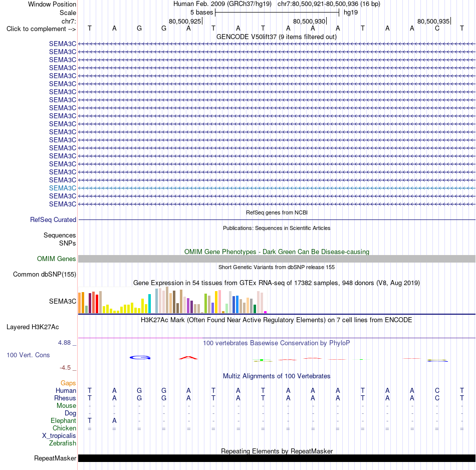
Task: Click the 100 Vert. Cons track label
Action: [x=28, y=355]
